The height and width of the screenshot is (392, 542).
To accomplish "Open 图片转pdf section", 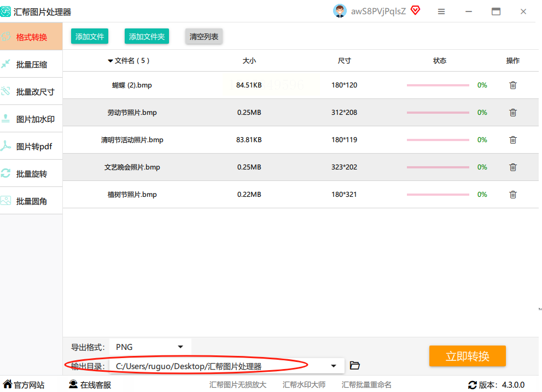I will pos(31,146).
